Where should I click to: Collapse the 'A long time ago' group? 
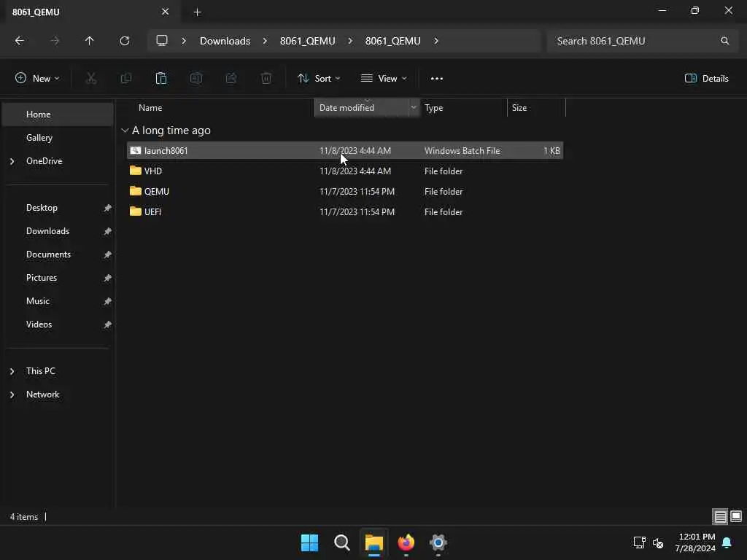click(x=125, y=131)
